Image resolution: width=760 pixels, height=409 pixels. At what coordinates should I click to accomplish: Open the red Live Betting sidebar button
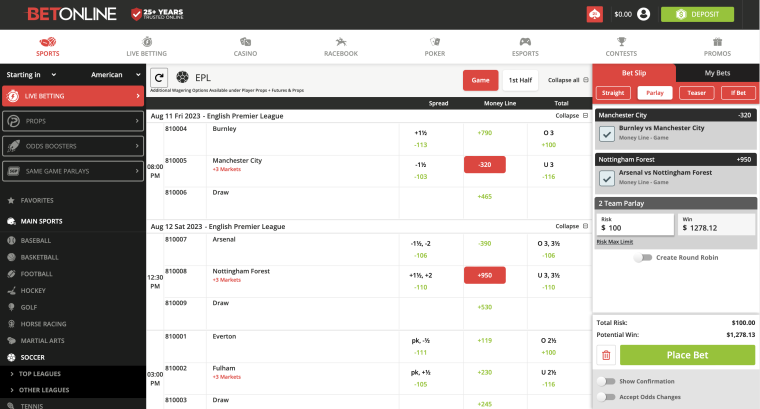click(x=73, y=96)
